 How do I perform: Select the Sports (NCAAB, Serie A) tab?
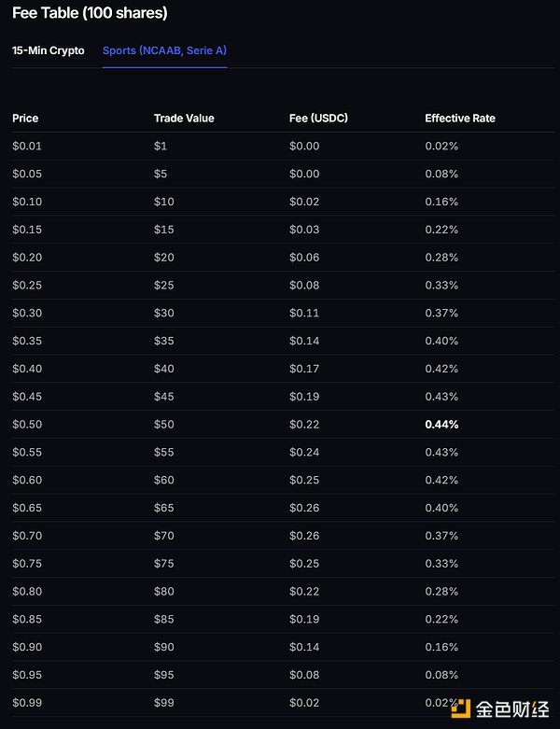pos(164,50)
